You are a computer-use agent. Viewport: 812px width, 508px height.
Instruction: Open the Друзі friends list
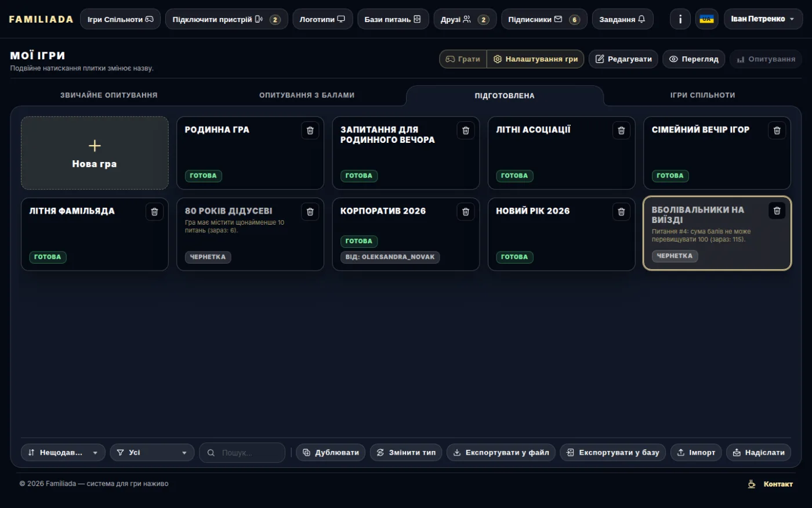pyautogui.click(x=465, y=19)
